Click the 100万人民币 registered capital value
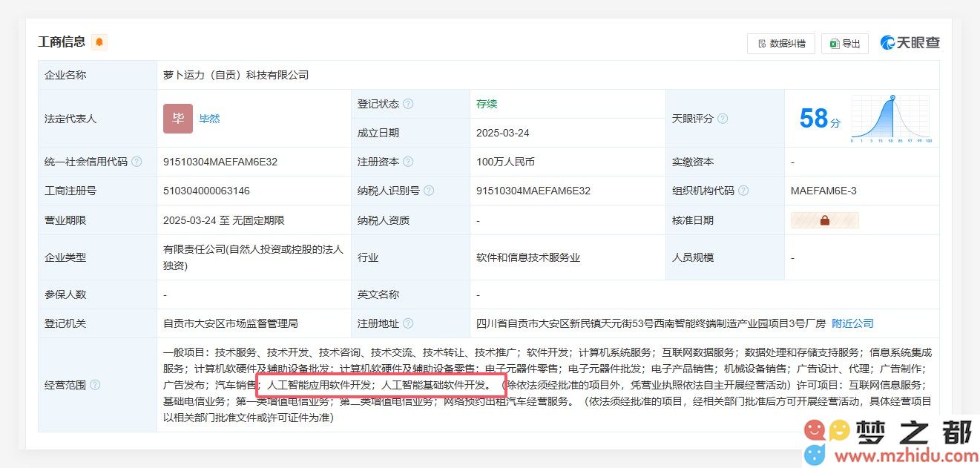 pos(505,162)
